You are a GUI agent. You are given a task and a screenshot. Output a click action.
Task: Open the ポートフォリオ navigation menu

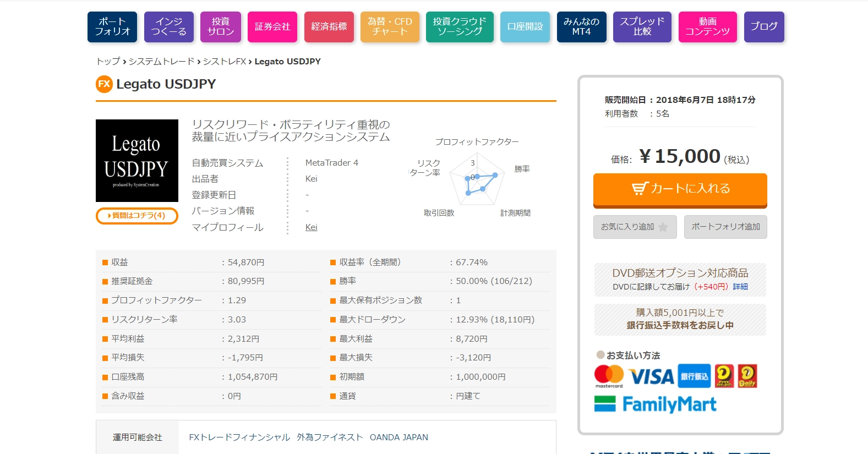(112, 27)
